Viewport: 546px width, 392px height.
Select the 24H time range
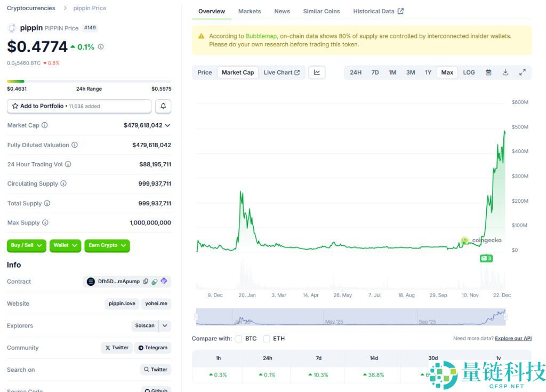[356, 73]
